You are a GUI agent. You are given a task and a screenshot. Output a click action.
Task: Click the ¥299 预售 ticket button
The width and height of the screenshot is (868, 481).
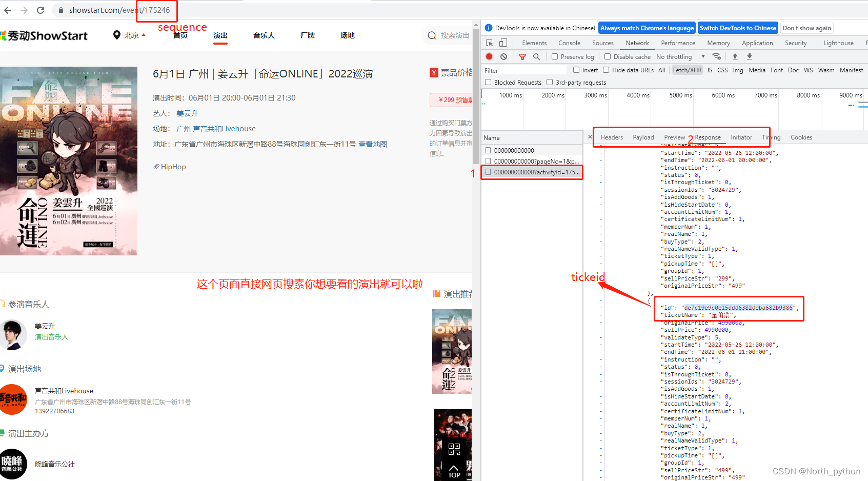click(451, 99)
